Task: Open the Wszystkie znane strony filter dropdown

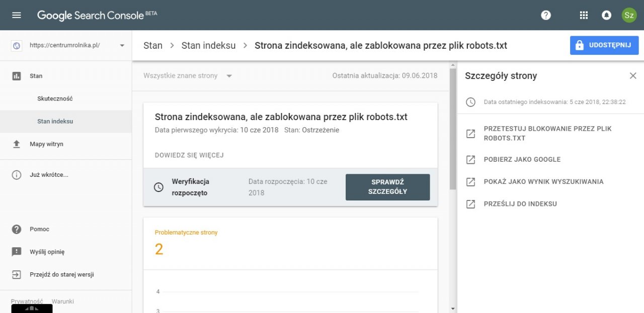Action: 188,76
